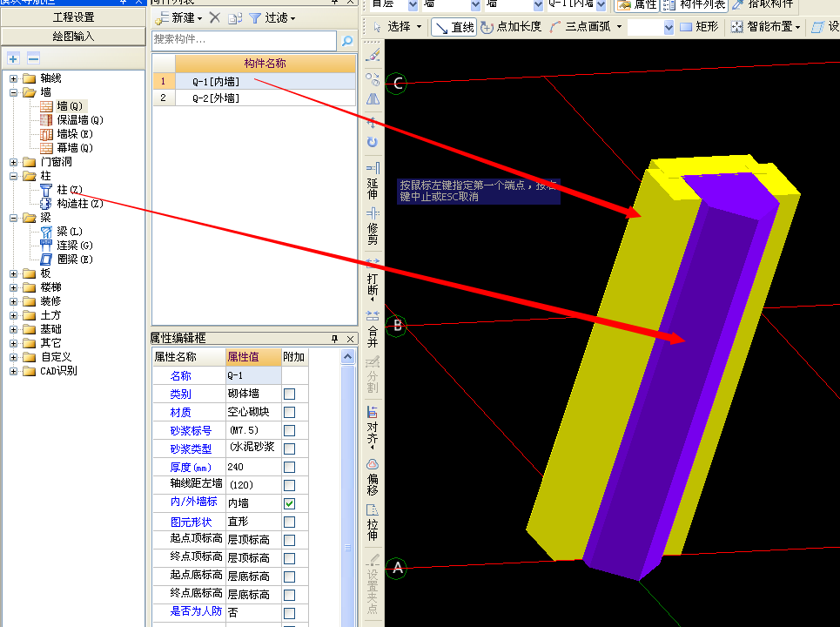This screenshot has height=627, width=840.
Task: Close the 属性编辑框 panel
Action: point(350,338)
